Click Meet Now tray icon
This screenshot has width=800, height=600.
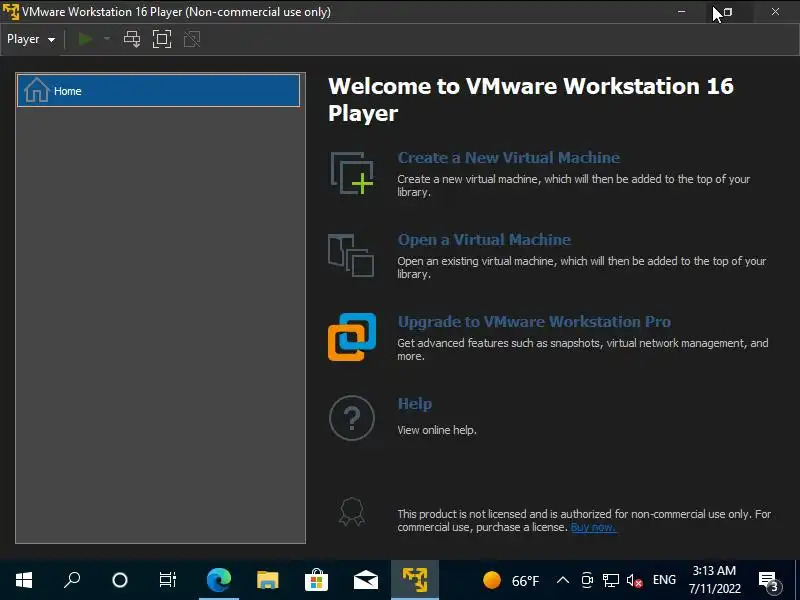pyautogui.click(x=587, y=580)
